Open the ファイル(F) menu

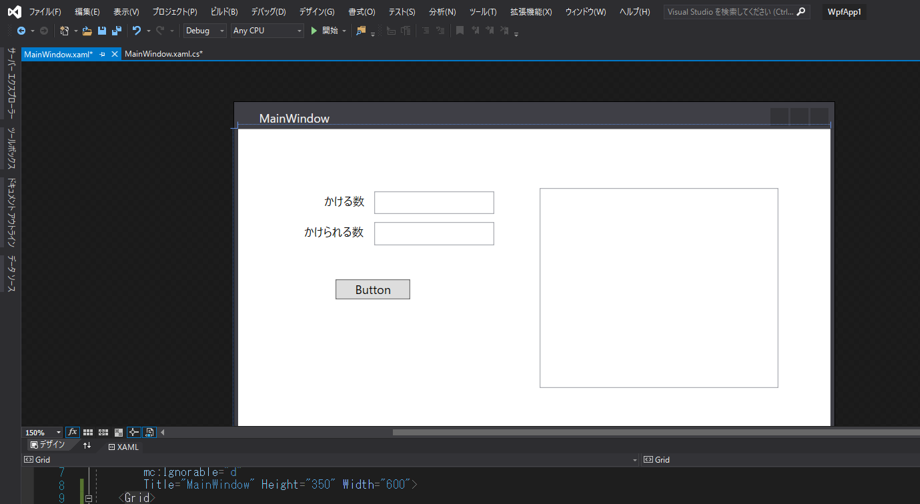coord(45,12)
